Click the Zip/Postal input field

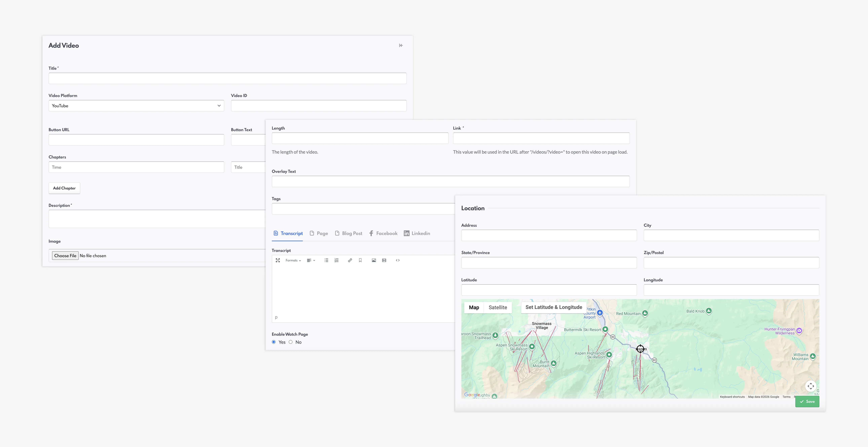tap(731, 263)
